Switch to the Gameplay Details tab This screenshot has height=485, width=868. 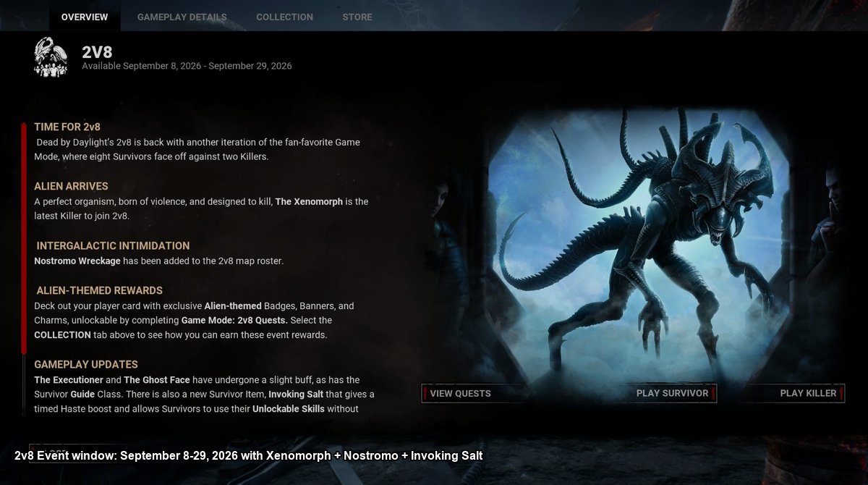182,17
